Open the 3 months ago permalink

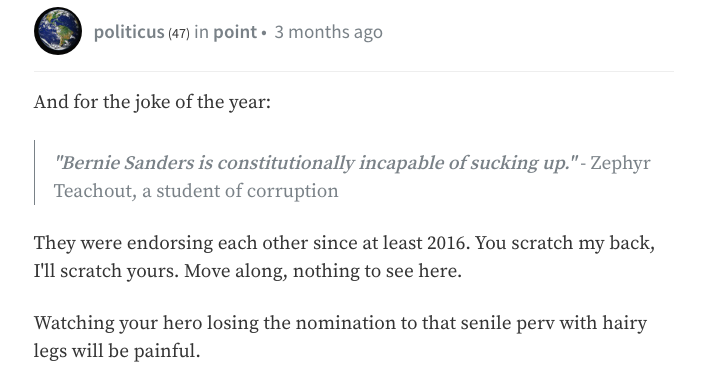(328, 32)
